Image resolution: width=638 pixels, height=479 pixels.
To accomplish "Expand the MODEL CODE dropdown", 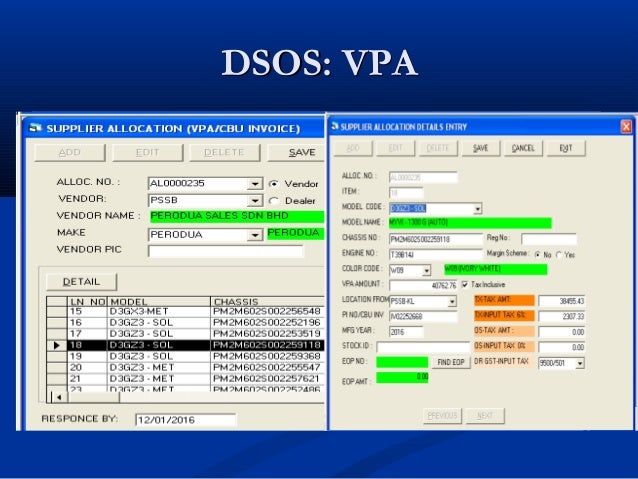I will tap(477, 209).
